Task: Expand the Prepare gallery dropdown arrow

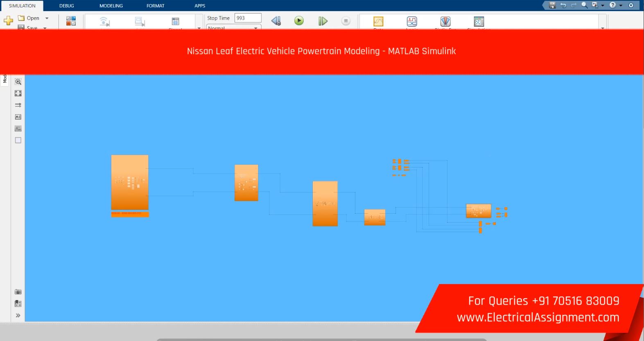Action: tap(199, 27)
